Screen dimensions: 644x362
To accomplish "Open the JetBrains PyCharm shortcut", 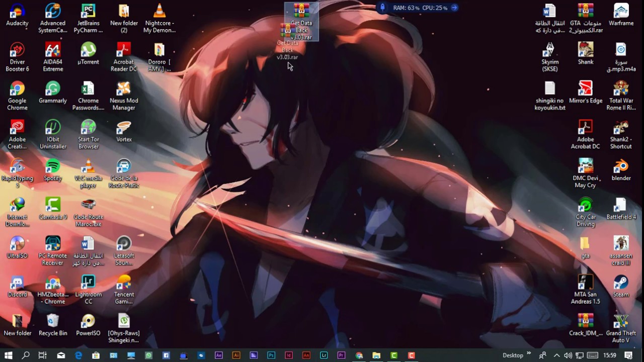I will tap(88, 19).
